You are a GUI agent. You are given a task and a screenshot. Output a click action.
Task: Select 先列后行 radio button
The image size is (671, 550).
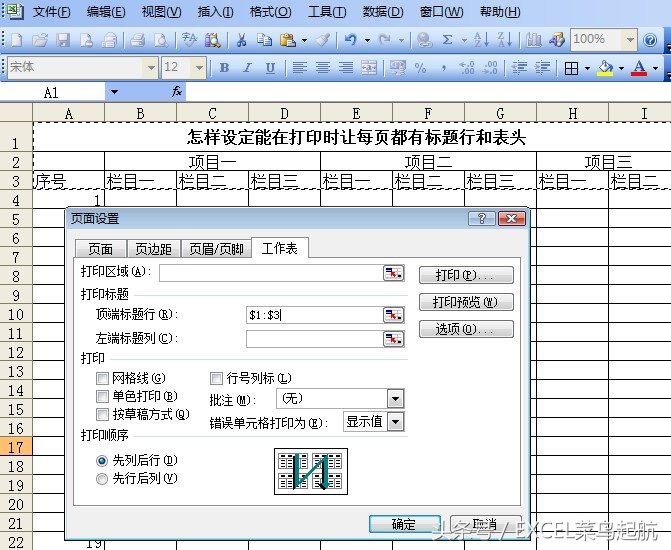(102, 461)
